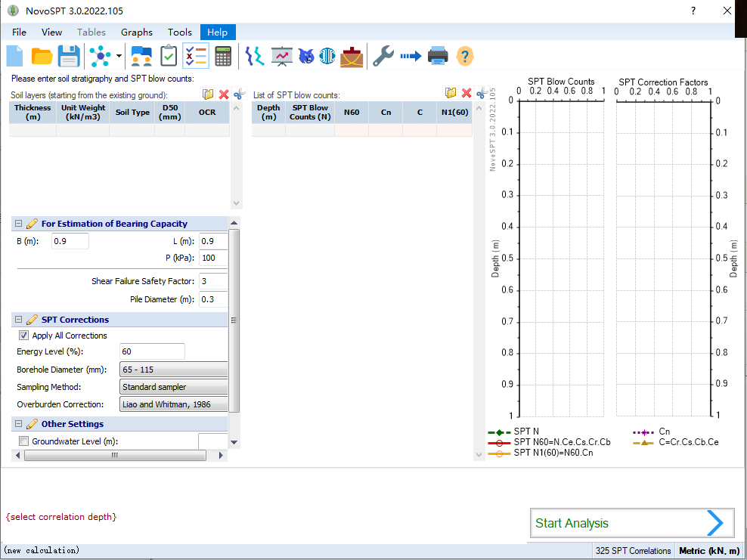Viewport: 747px width, 560px height.
Task: Click the Thickness (m) column header
Action: 33,113
